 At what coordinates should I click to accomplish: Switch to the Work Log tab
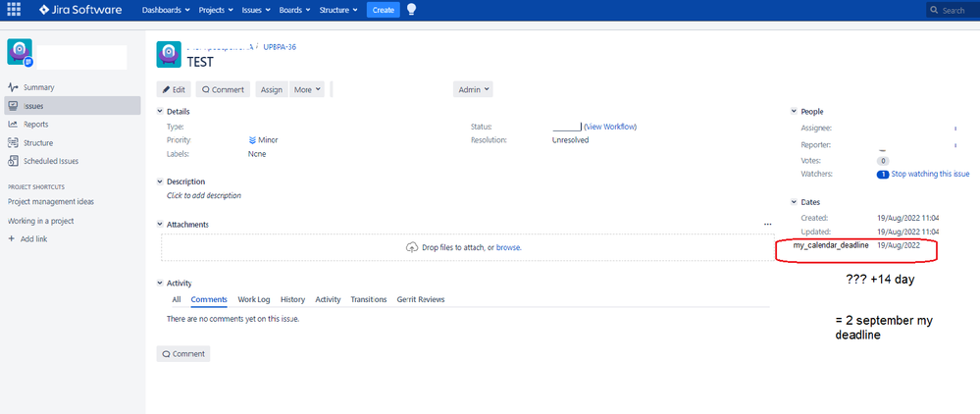[254, 299]
